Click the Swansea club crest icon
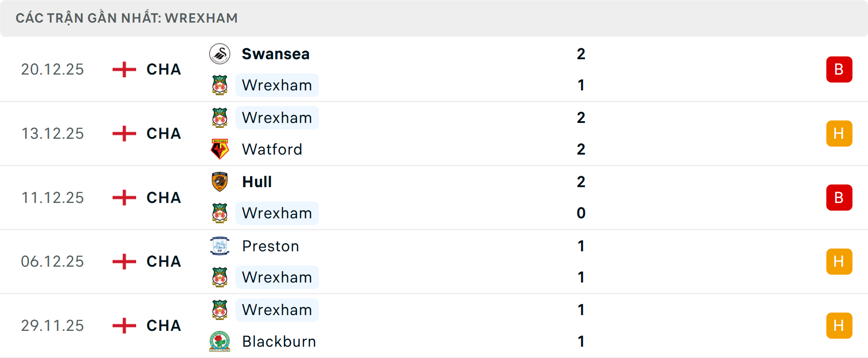Image resolution: width=868 pixels, height=358 pixels. point(220,54)
